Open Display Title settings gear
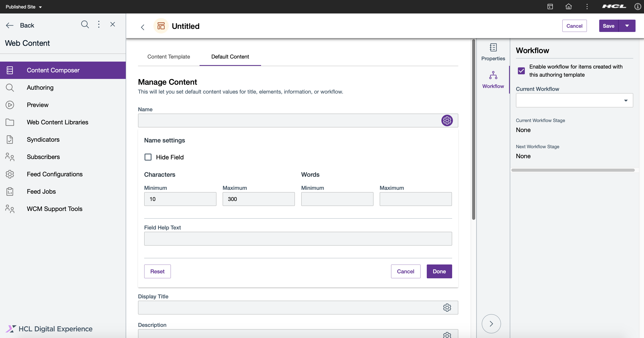 click(447, 307)
